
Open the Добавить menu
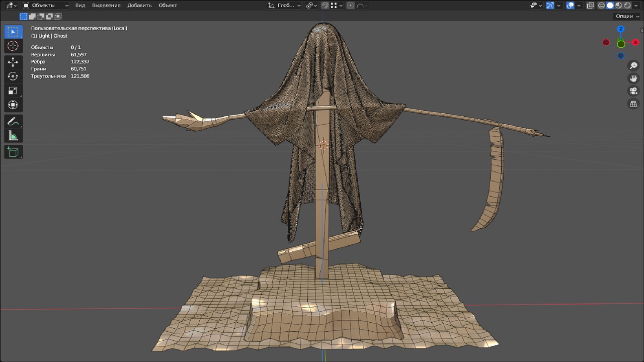pyautogui.click(x=139, y=6)
